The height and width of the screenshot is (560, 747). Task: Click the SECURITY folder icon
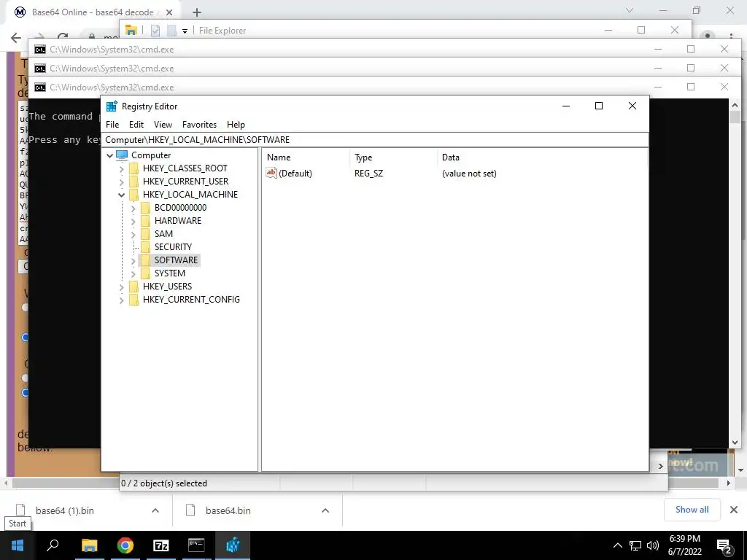click(x=145, y=246)
